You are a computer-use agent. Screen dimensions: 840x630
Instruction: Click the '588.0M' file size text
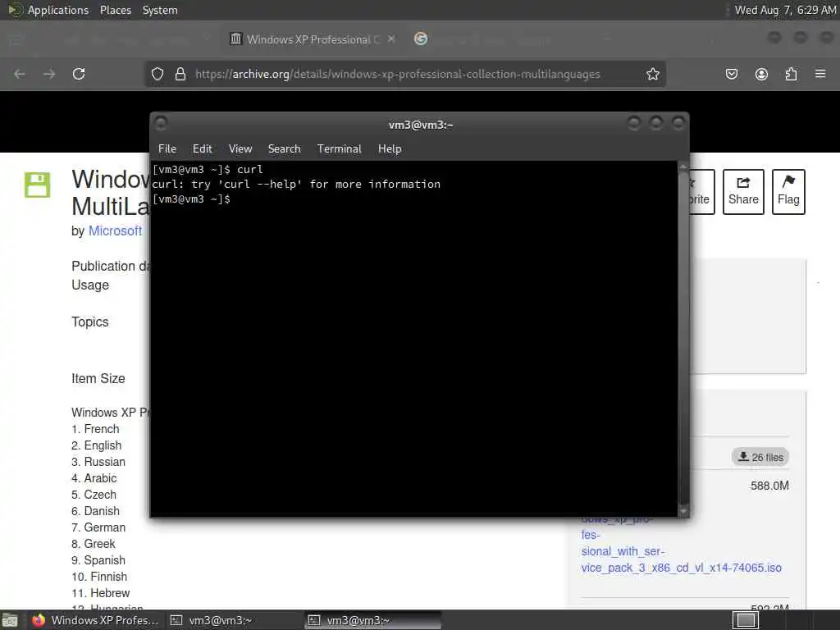coord(769,486)
